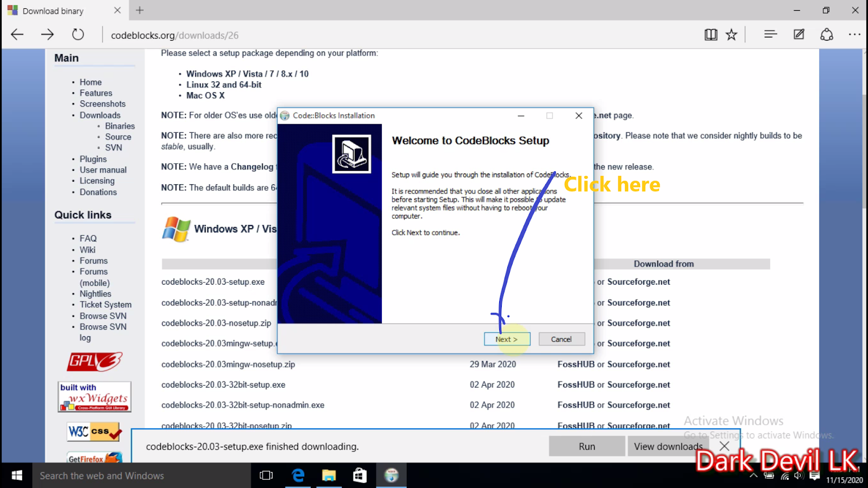Open network tray icon
This screenshot has width=868, height=488.
click(784, 476)
